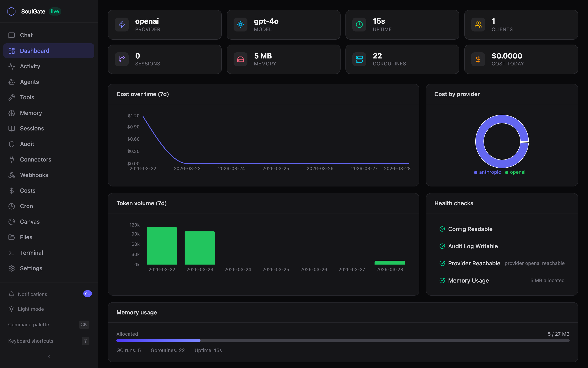
Task: Click the Connectors plug icon
Action: 12,159
